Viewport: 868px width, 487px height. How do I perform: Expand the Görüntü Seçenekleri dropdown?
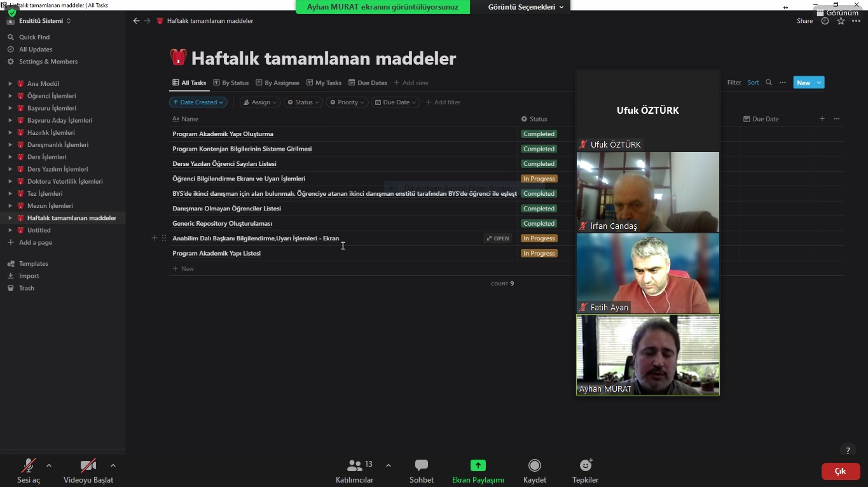(525, 7)
